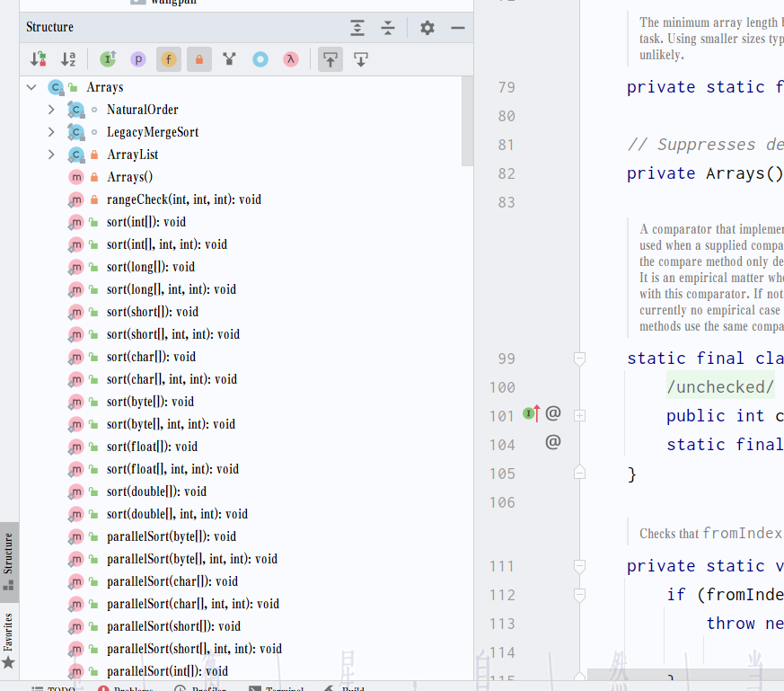Click the private Arrays() code line
The height and width of the screenshot is (691, 784).
pyautogui.click(x=705, y=173)
